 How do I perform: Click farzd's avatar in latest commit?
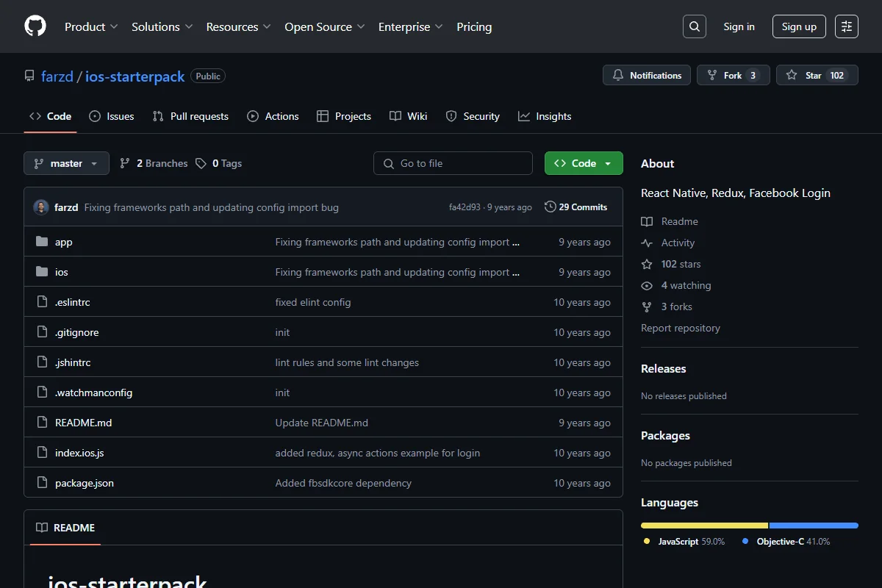pos(41,207)
